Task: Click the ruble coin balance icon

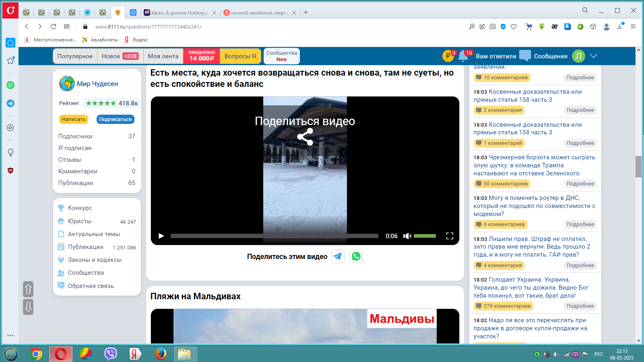Action: click(448, 56)
